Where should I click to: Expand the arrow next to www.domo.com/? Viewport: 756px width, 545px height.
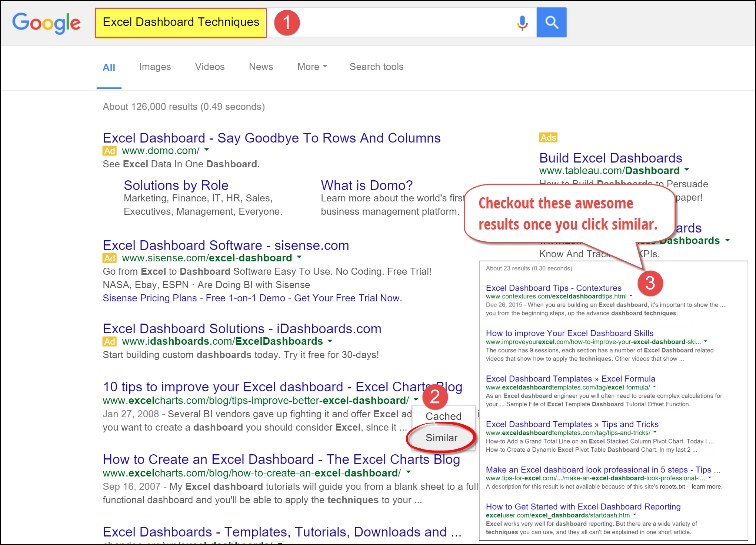pyautogui.click(x=207, y=150)
